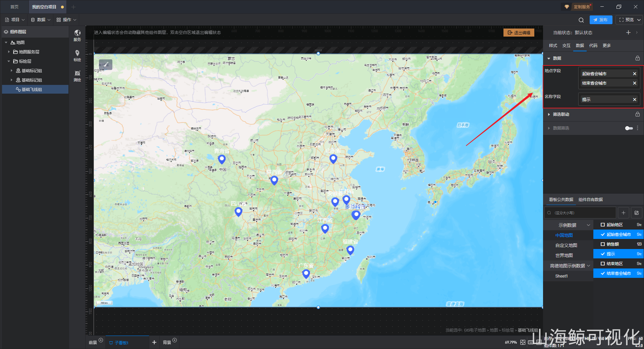Switch to the 样式 tab
This screenshot has height=349, width=644.
553,46
